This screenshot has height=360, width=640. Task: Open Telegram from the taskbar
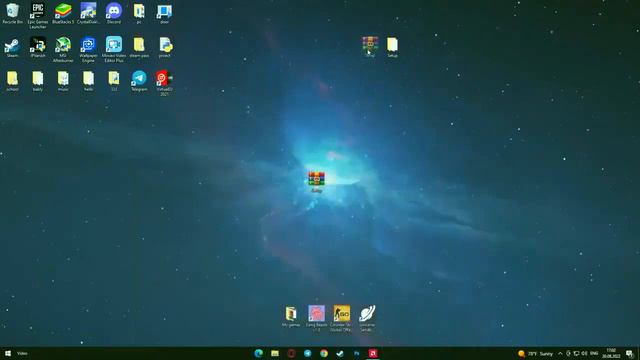(x=307, y=353)
